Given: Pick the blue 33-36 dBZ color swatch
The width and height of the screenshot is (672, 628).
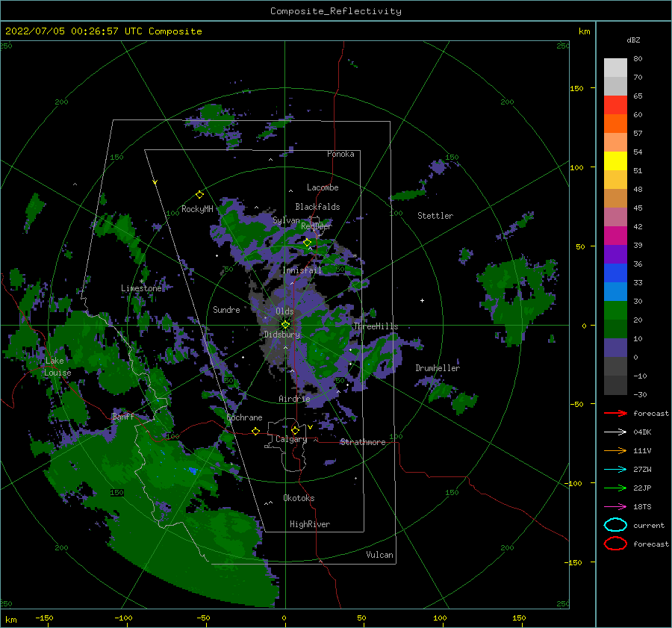Looking at the screenshot, I should (x=615, y=273).
